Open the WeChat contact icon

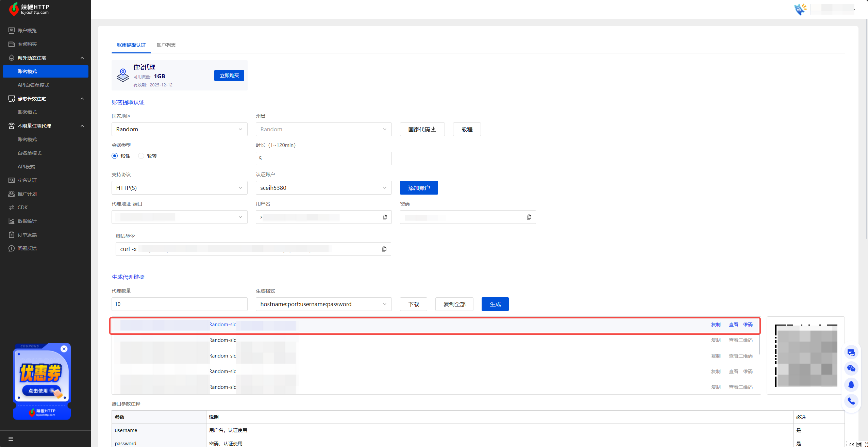coord(851,368)
